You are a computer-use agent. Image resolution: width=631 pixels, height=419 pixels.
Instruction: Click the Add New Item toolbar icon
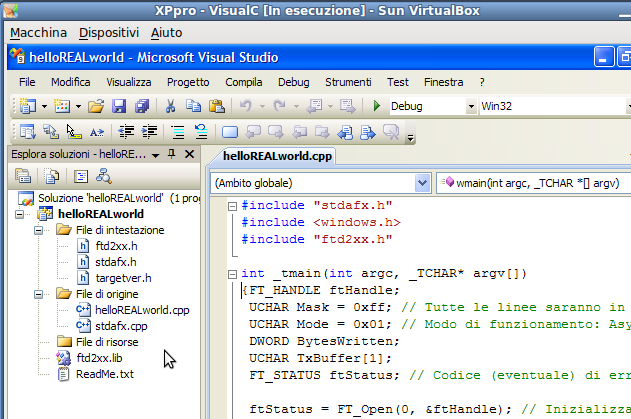pyautogui.click(x=62, y=106)
